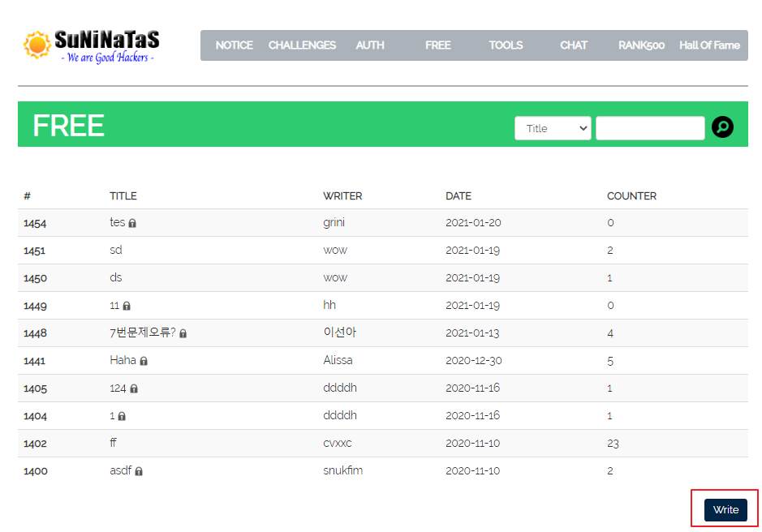Click the WRITER column header
762x532 pixels.
[x=342, y=196]
